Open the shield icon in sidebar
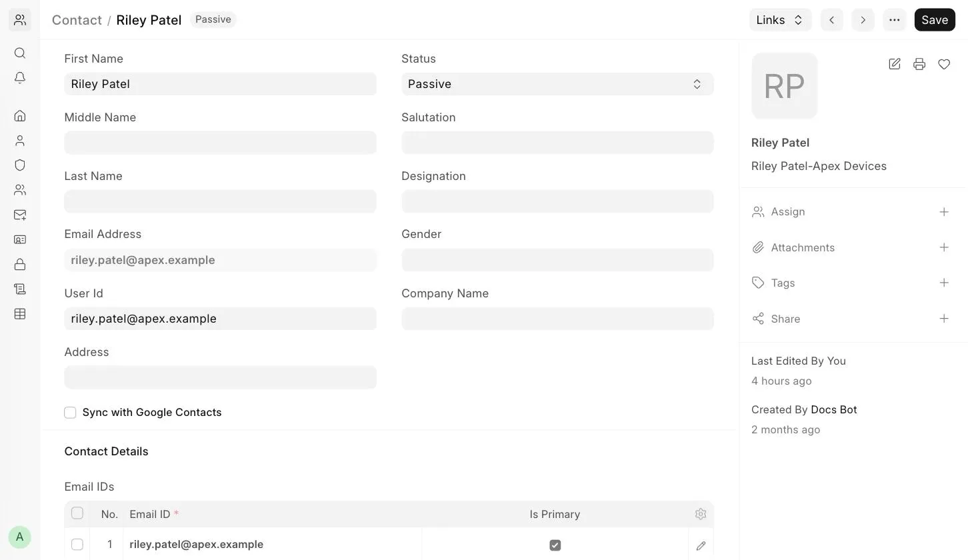Image resolution: width=968 pixels, height=560 pixels. (x=20, y=165)
